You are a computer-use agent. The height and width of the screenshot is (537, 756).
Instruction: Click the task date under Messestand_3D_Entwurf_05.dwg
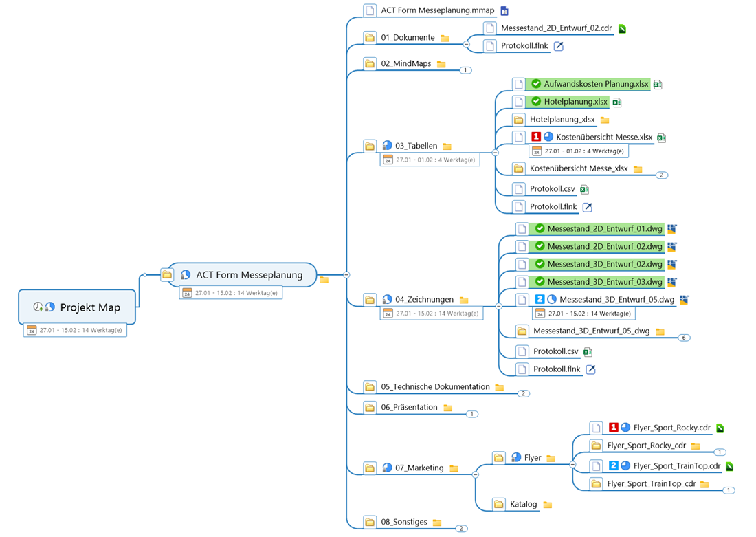pyautogui.click(x=584, y=314)
